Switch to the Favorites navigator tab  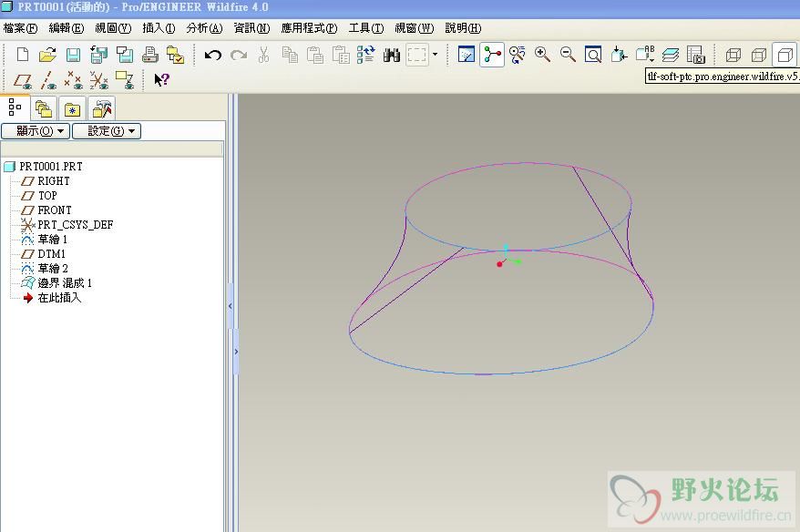[x=73, y=108]
